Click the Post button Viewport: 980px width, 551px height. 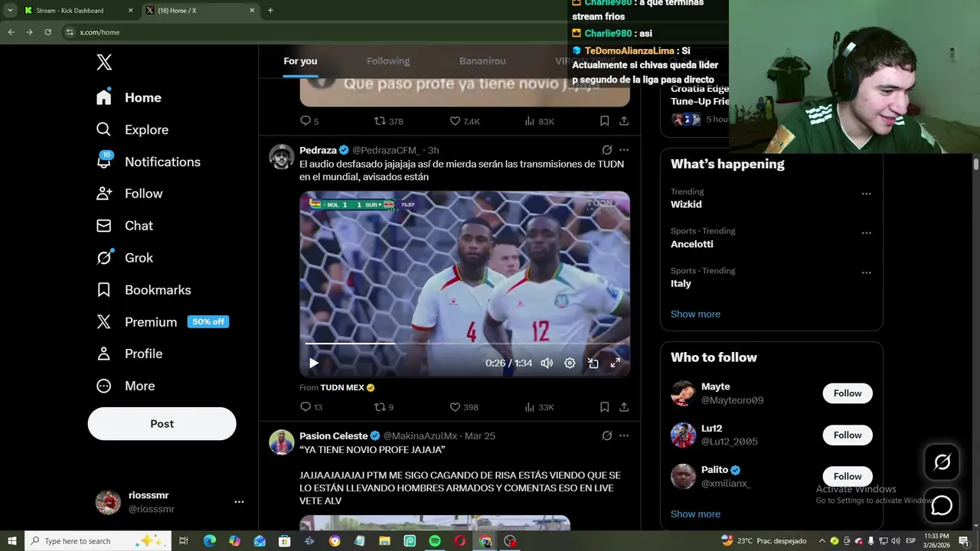point(162,424)
